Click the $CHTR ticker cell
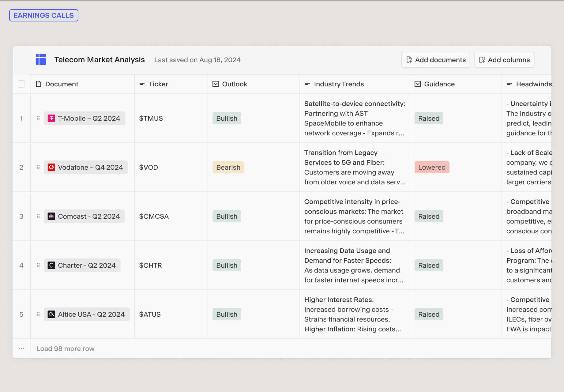 click(171, 265)
